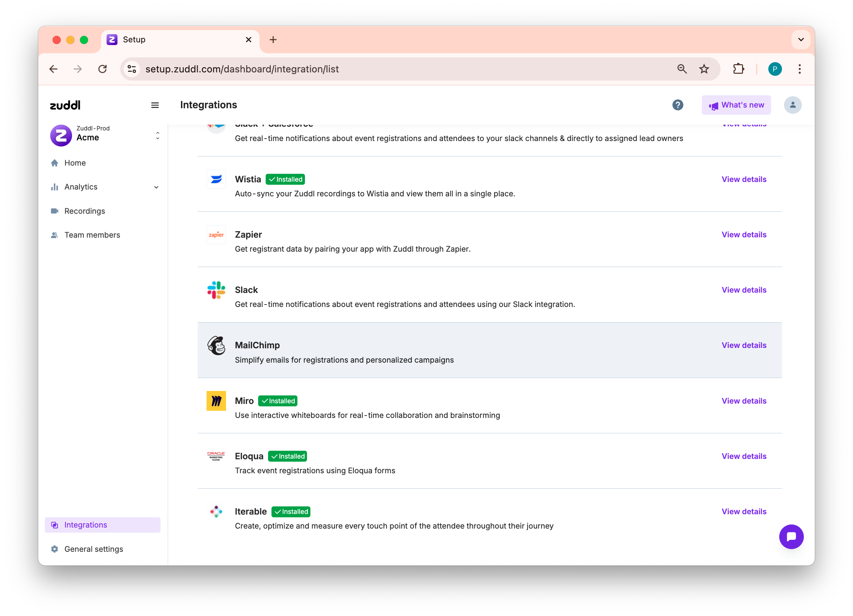Click the Miro yellow logo icon

coord(216,401)
